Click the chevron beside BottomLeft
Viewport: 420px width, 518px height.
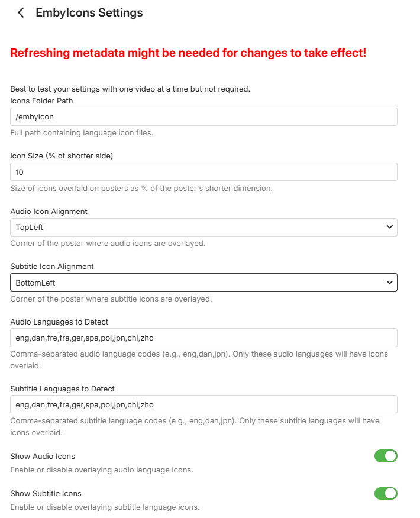point(389,283)
